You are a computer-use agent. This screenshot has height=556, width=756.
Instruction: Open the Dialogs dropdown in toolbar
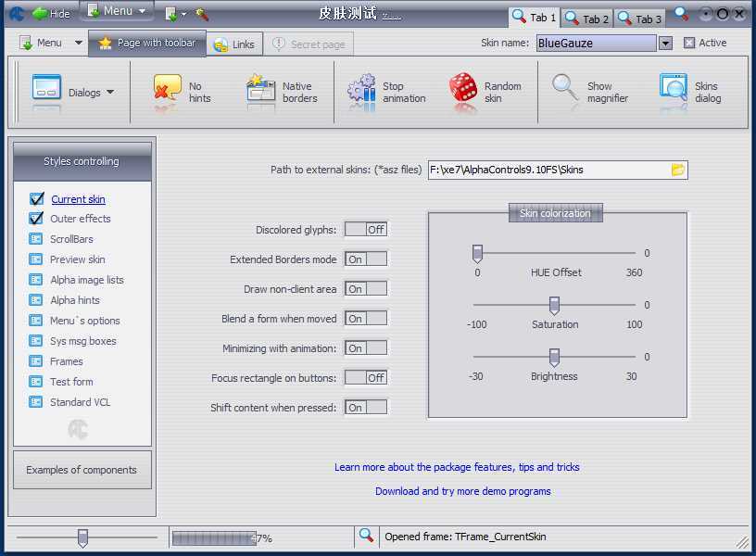[x=74, y=92]
